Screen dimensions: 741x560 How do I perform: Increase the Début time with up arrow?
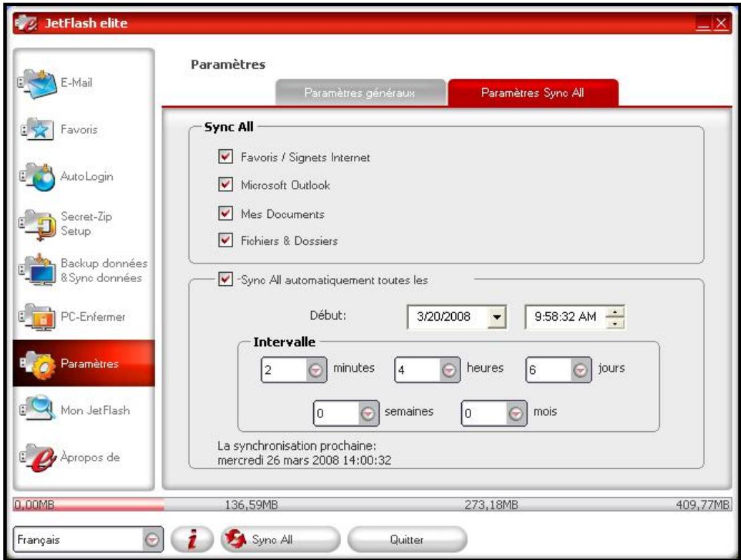click(x=615, y=312)
